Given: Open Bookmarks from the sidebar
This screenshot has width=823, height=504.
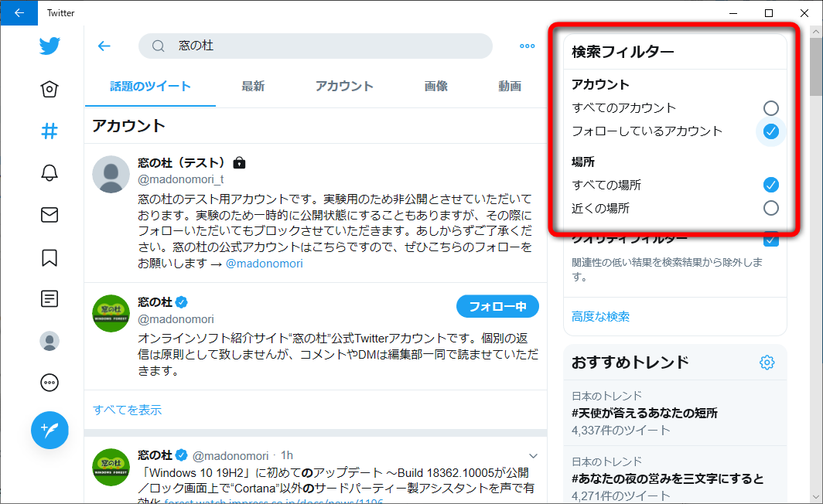Looking at the screenshot, I should tap(49, 257).
